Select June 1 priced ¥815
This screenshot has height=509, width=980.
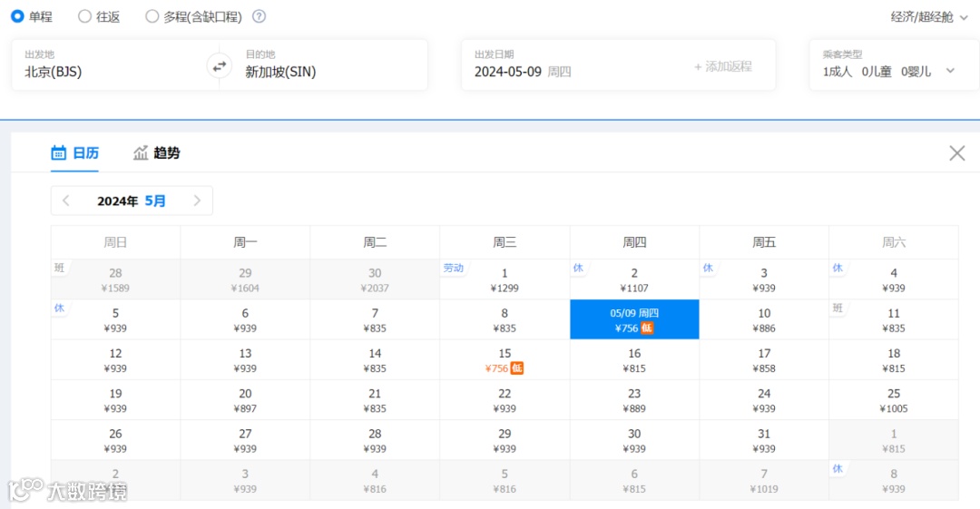[894, 440]
